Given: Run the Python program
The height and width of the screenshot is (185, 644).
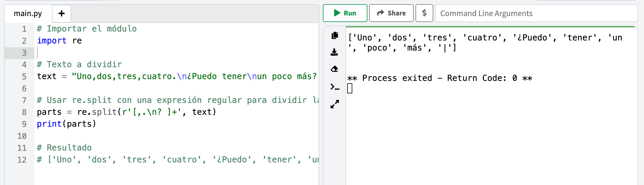Looking at the screenshot, I should pyautogui.click(x=345, y=13).
